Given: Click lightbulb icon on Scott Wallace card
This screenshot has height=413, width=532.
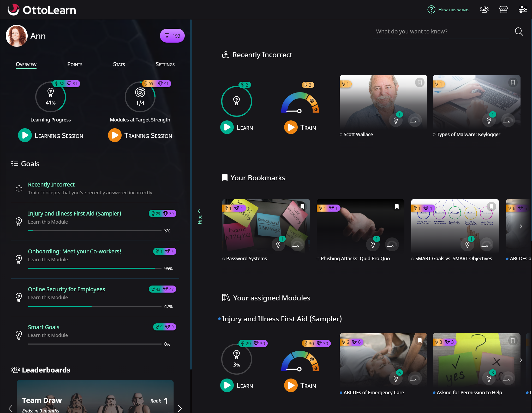Looking at the screenshot, I should point(396,121).
